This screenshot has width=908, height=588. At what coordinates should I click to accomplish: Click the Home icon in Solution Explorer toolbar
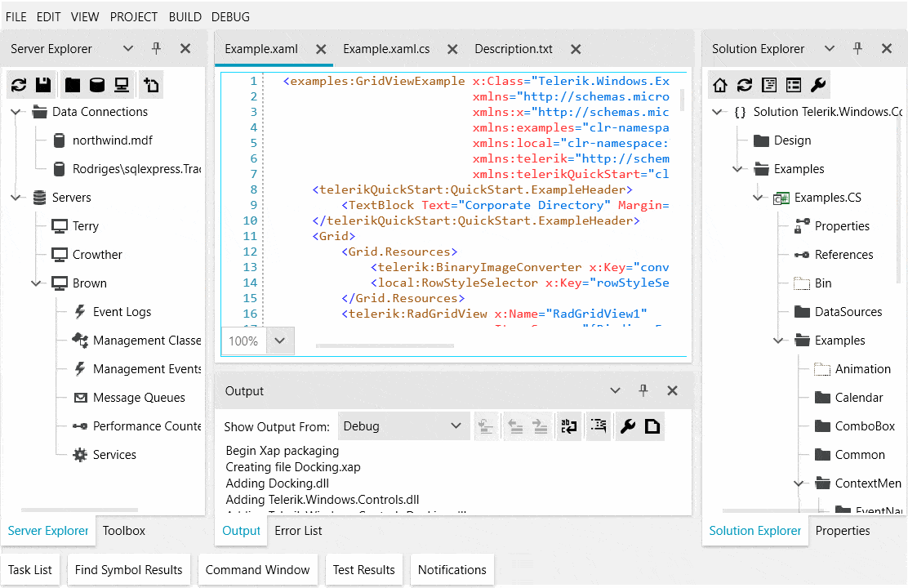pos(720,85)
